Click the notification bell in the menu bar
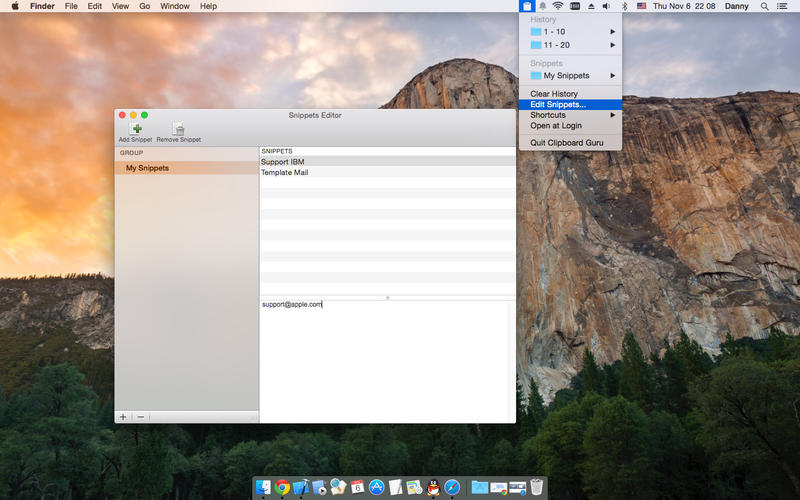This screenshot has width=800, height=500. pos(543,6)
